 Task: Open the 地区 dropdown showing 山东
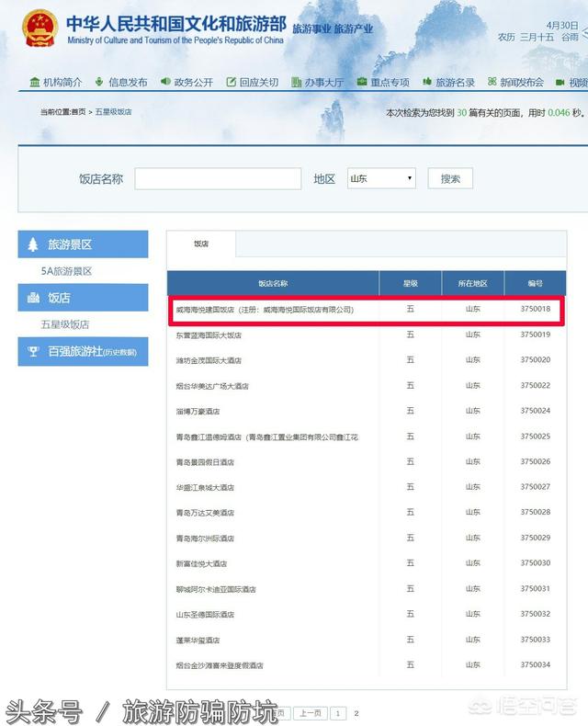(x=381, y=178)
